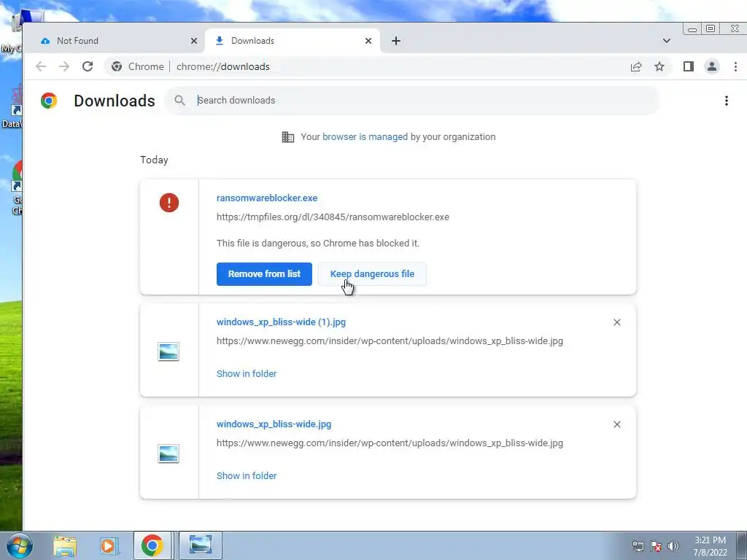The height and width of the screenshot is (560, 747).
Task: Open a new tab with plus button
Action: point(396,41)
